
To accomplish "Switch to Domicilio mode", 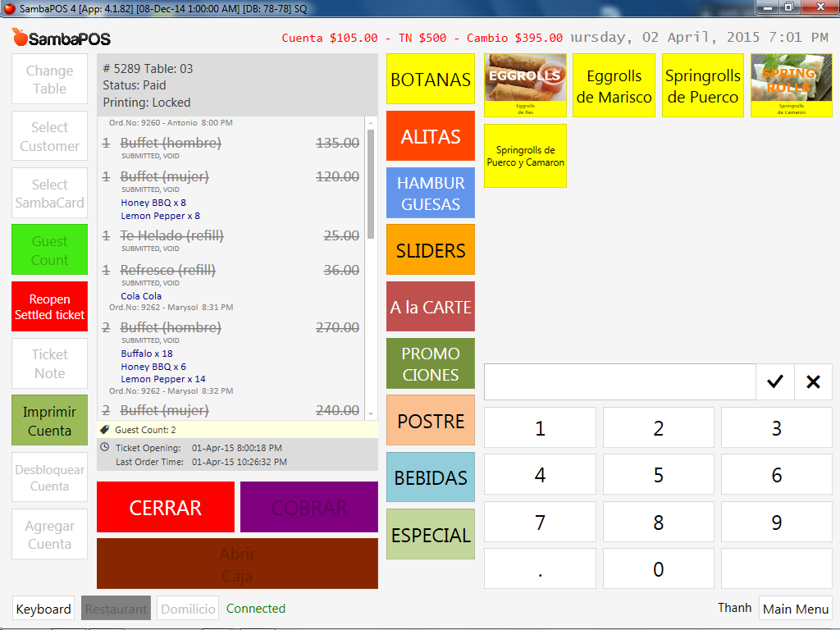I will pyautogui.click(x=188, y=609).
